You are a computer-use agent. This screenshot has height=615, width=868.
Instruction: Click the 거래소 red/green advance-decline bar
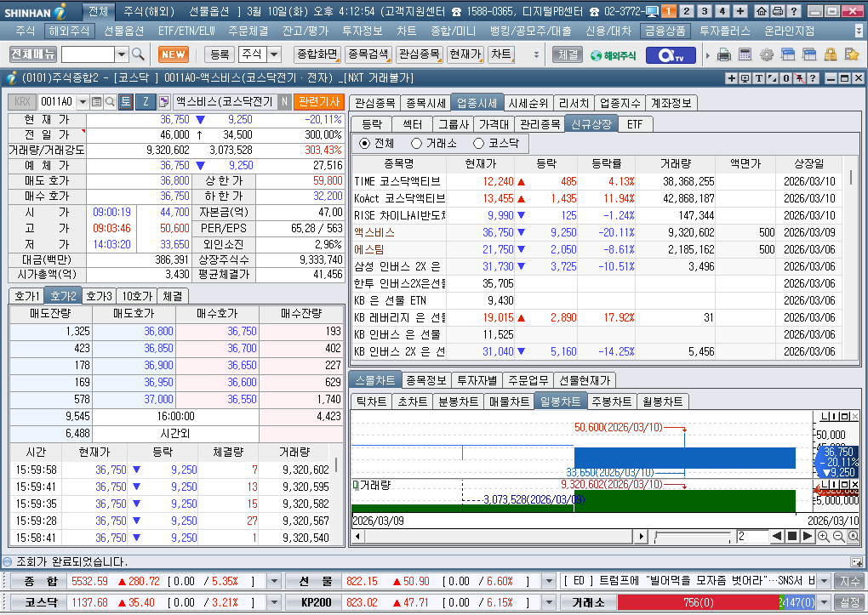coord(717,602)
